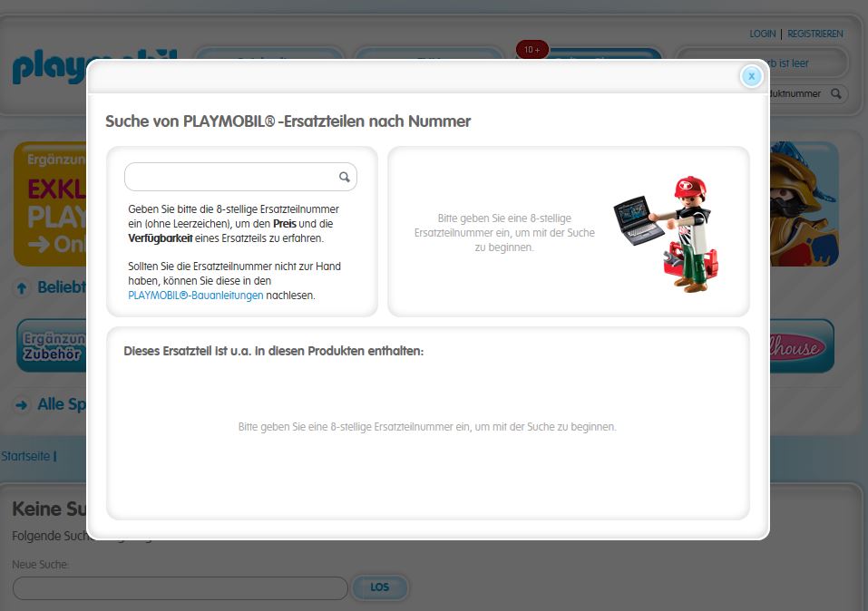Open the pink Dollhouse category tile
The width and height of the screenshot is (868, 611).
801,345
